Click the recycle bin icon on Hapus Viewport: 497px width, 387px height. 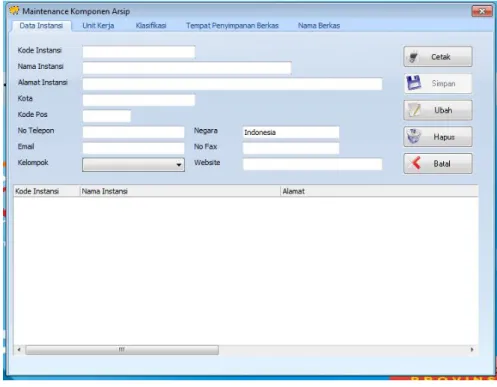pyautogui.click(x=414, y=136)
